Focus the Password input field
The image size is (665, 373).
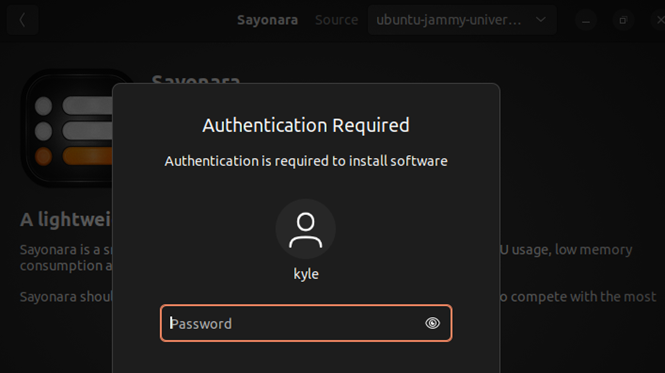click(x=306, y=323)
